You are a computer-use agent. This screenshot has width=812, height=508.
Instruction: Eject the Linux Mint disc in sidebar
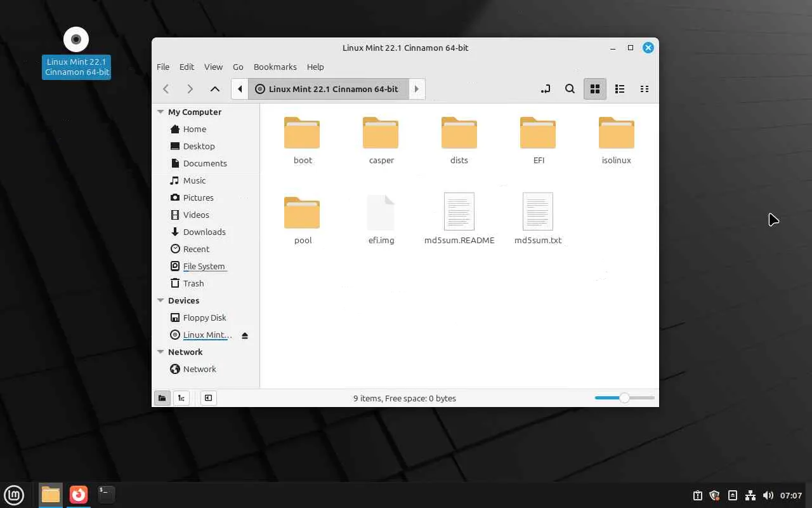[245, 335]
